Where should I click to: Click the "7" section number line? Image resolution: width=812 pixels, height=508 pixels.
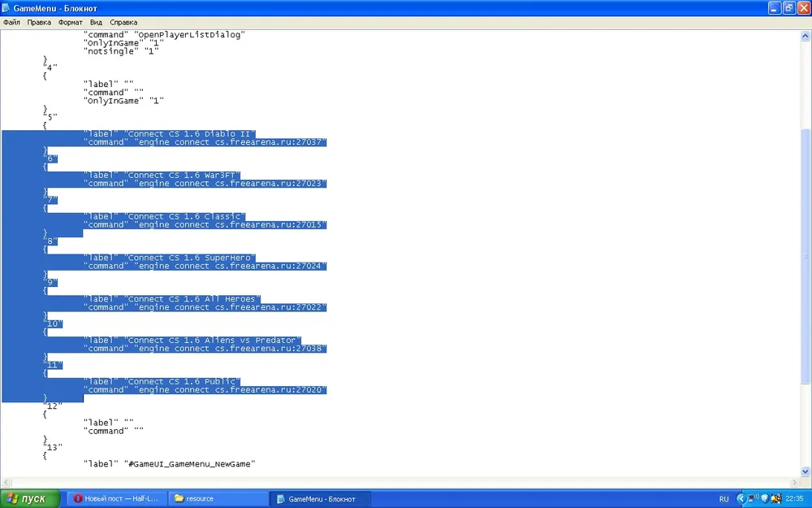coord(50,200)
